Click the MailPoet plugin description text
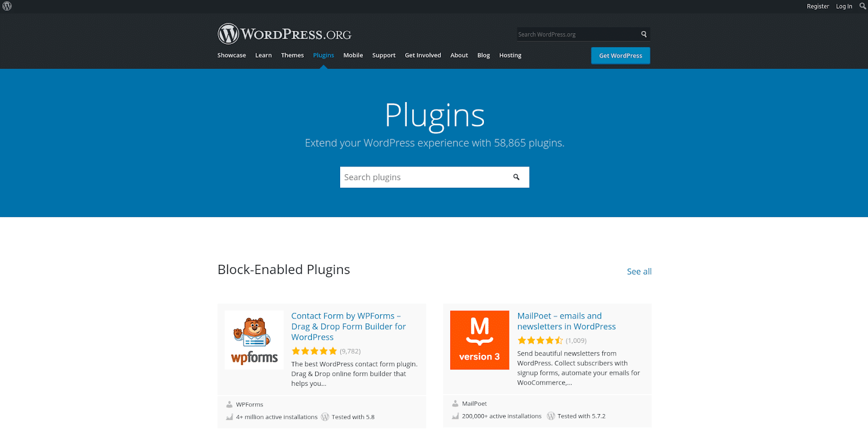 point(578,368)
